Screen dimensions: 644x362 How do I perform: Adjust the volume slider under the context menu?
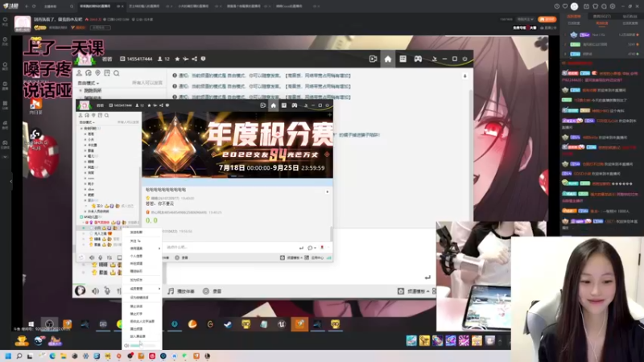click(x=142, y=346)
